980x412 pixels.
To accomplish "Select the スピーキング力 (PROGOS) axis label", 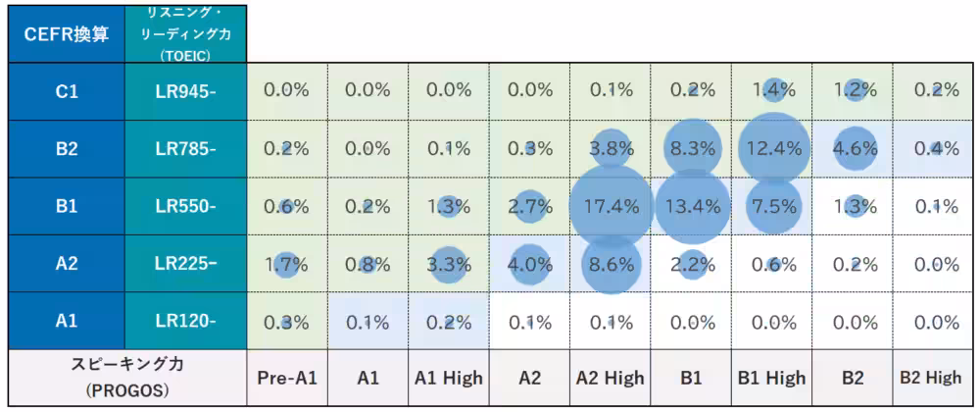I will click(123, 378).
